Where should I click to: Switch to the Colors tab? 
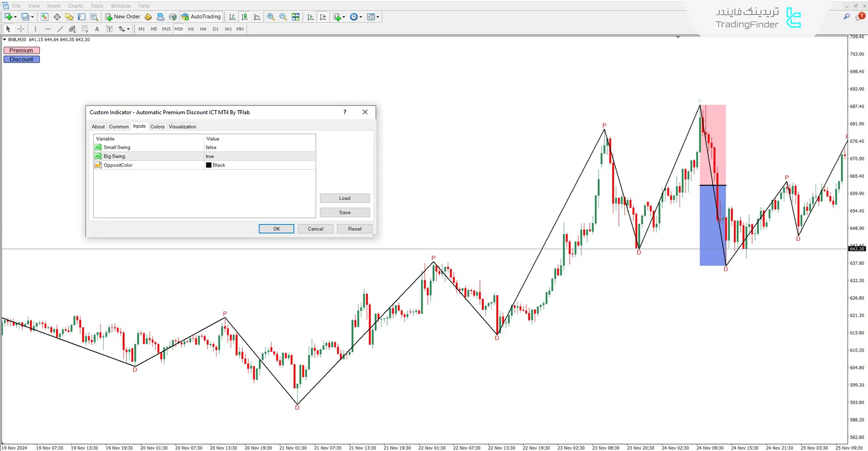pos(157,127)
